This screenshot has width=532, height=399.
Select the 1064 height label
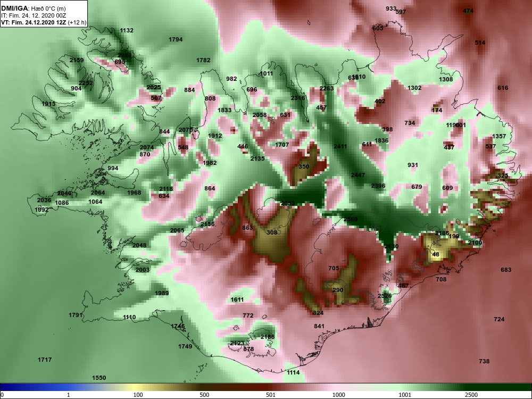(95, 202)
